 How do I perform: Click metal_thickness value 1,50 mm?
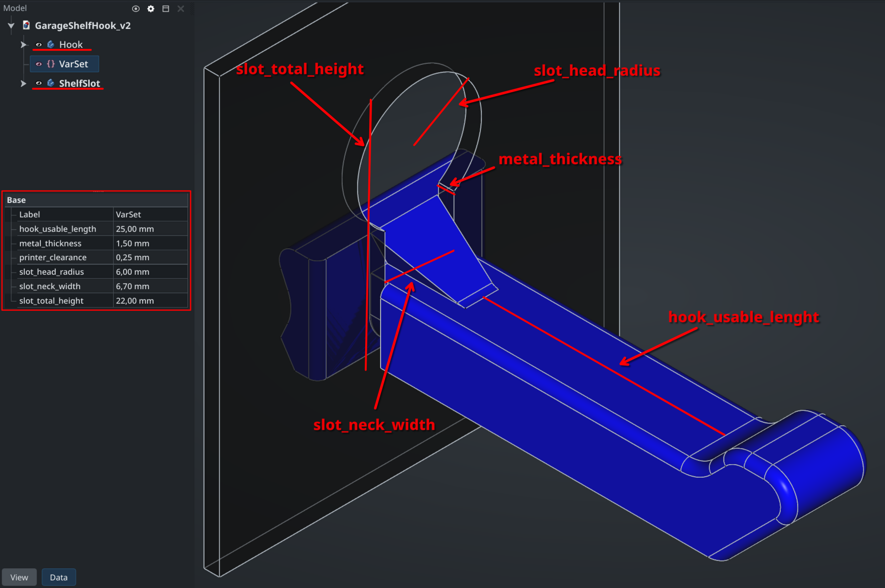(151, 243)
